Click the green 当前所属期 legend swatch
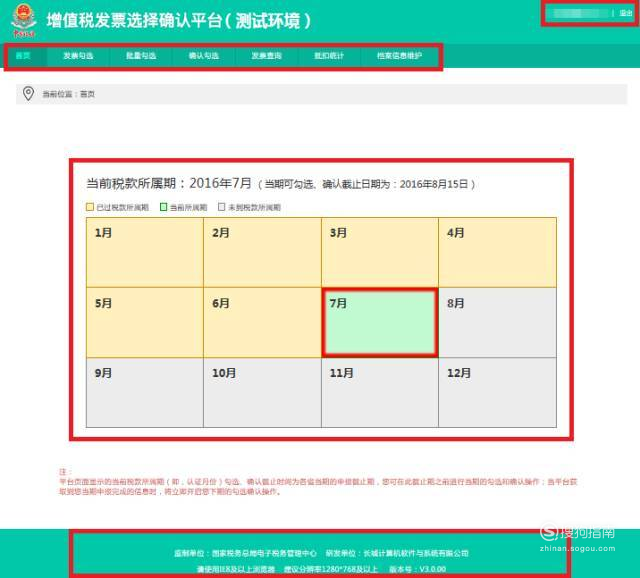The image size is (640, 578). tap(163, 207)
